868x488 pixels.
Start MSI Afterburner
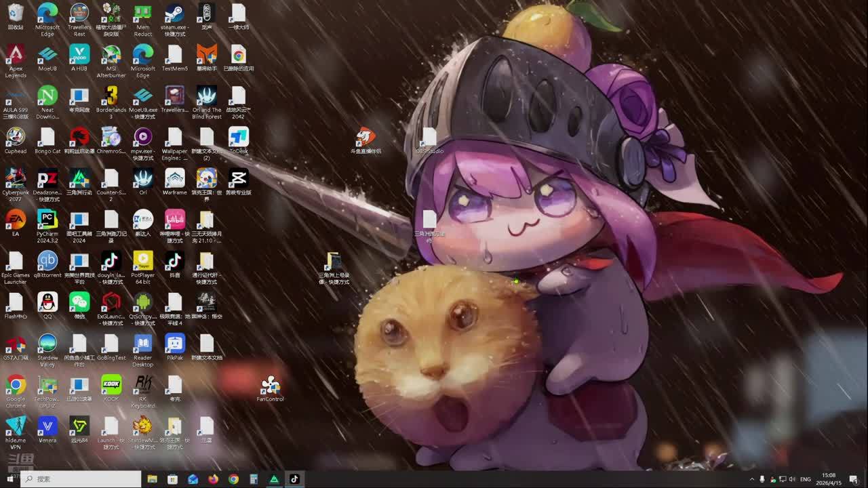(x=111, y=54)
